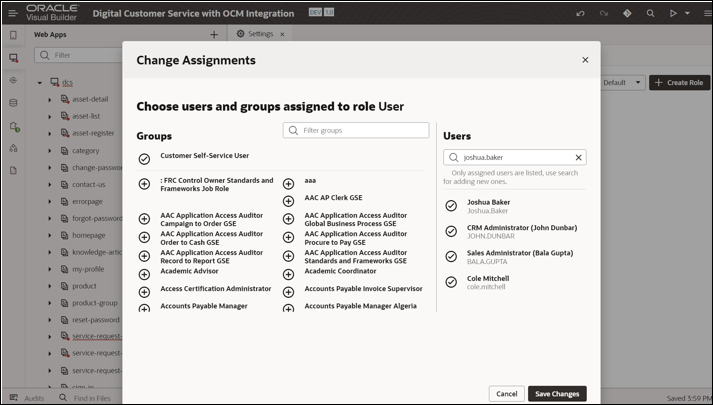
Task: Collapse the dcs web app tree node
Action: (40, 83)
